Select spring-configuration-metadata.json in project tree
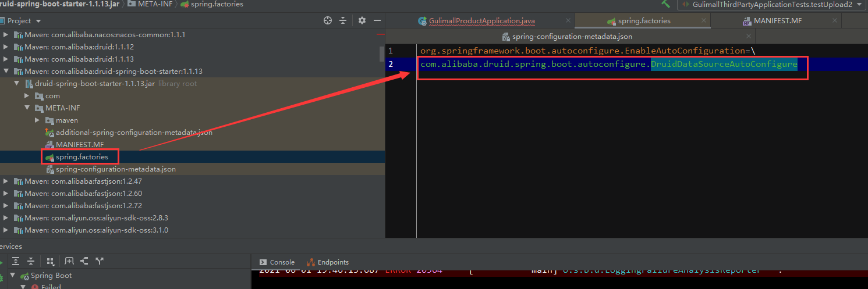 [x=115, y=169]
